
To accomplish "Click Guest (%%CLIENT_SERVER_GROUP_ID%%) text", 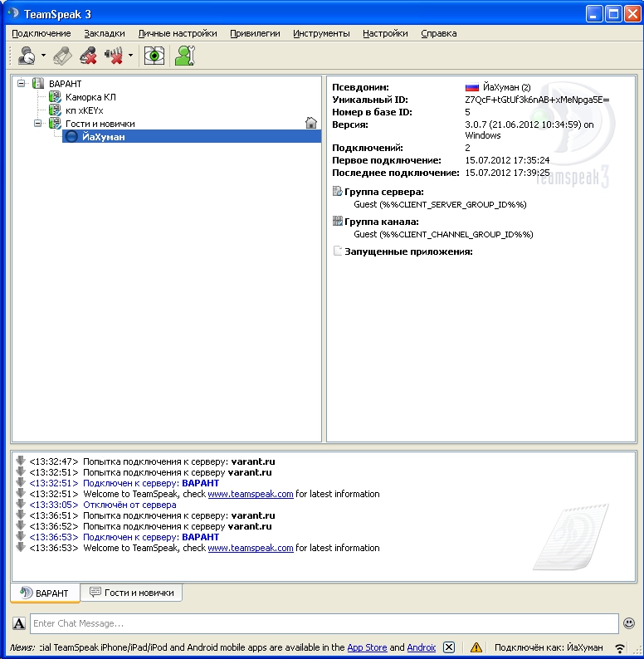I will point(440,205).
